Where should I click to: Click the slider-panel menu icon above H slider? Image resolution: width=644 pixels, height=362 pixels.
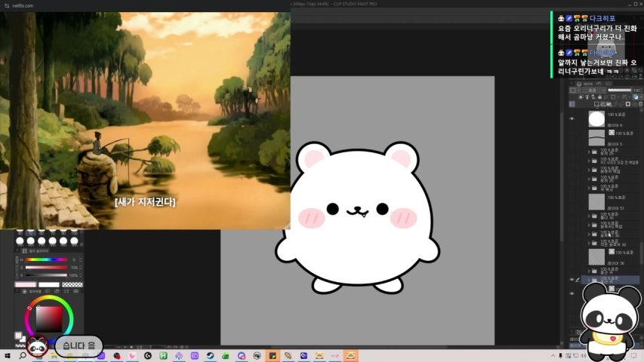[25, 251]
